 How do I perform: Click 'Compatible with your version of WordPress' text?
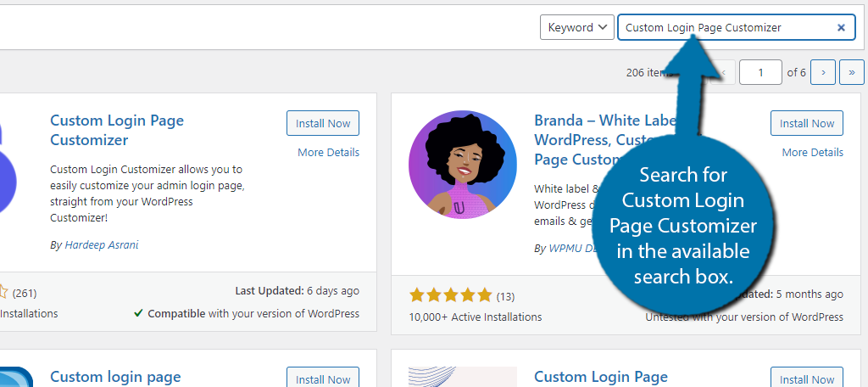pos(253,313)
